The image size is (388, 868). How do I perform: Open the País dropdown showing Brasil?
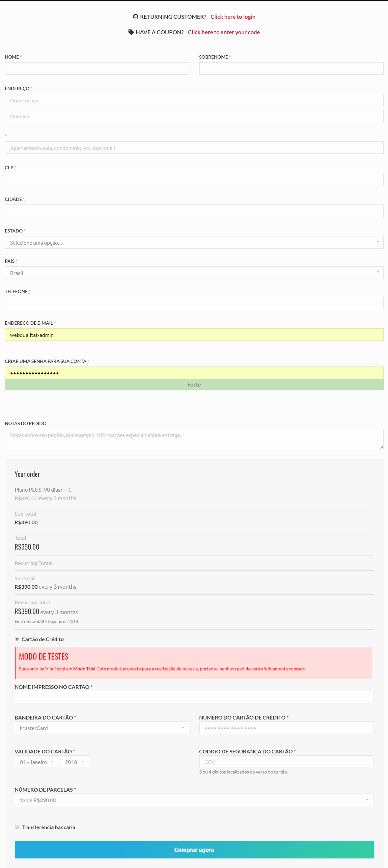194,273
